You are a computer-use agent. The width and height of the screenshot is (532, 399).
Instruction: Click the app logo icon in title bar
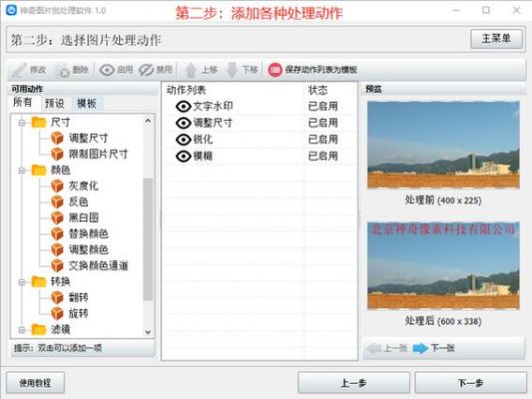point(11,10)
